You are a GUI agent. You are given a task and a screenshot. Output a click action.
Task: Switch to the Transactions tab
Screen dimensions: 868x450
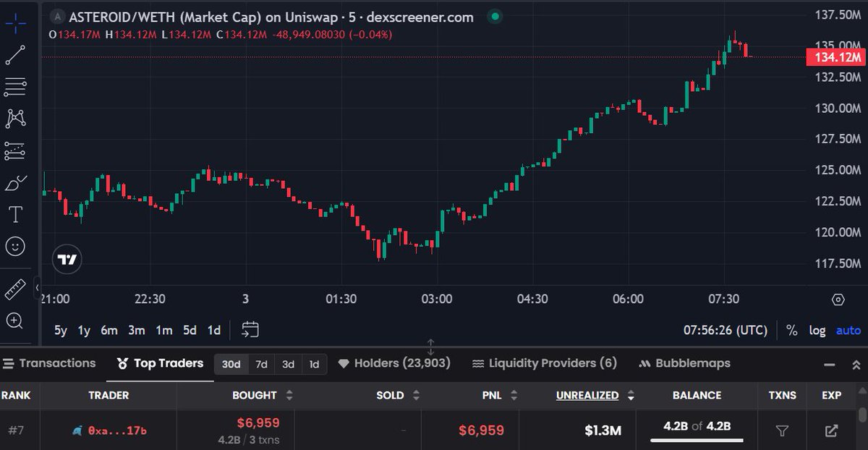click(48, 363)
